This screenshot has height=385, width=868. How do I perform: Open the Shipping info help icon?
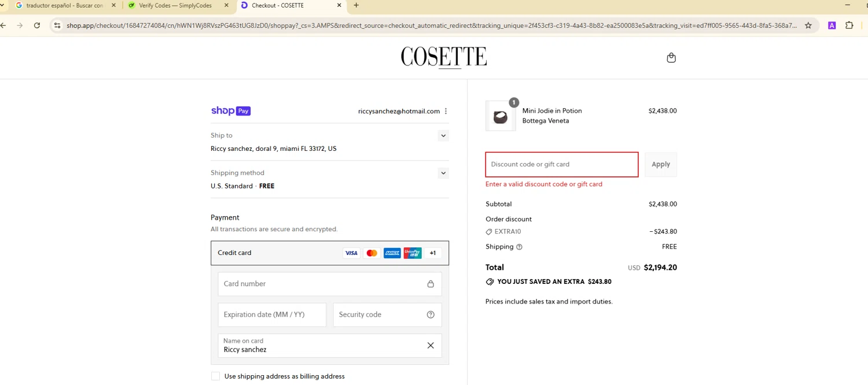point(519,247)
